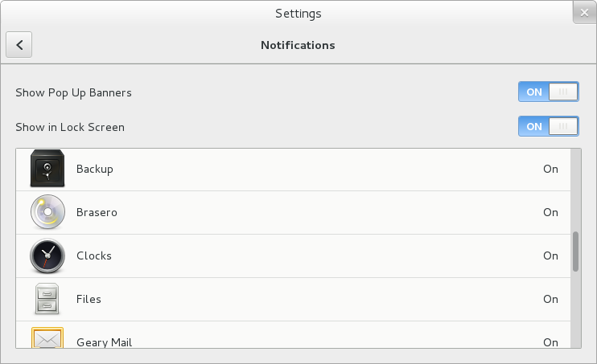
Task: Toggle Show Pop Up Banners switch
Action: [x=549, y=92]
